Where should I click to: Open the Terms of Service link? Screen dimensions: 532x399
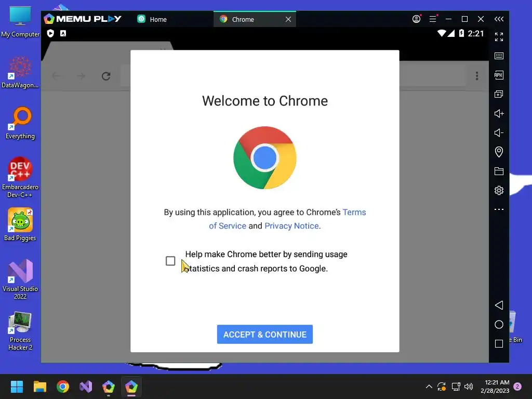point(287,219)
